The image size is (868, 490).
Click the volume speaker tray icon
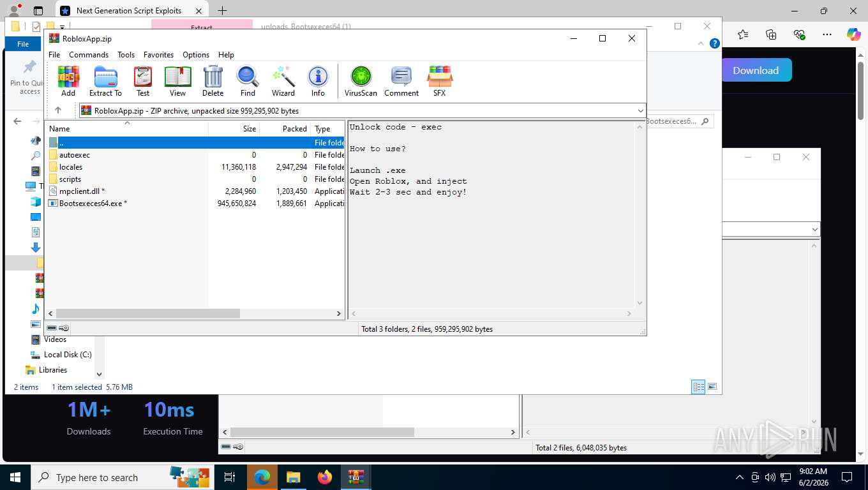(770, 477)
